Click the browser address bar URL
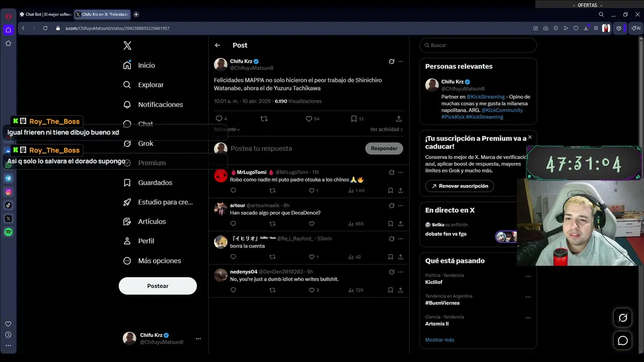Viewport: 644px width, 362px height. tap(117, 28)
